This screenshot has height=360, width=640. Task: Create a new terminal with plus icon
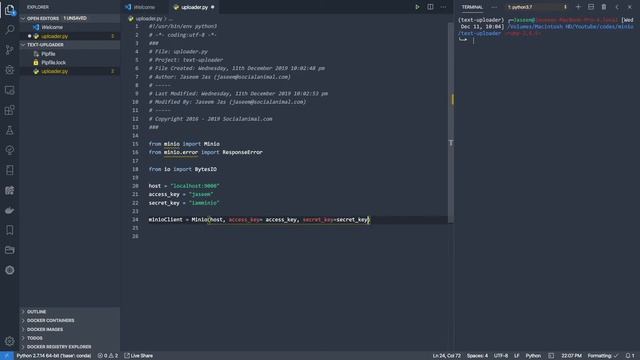578,7
